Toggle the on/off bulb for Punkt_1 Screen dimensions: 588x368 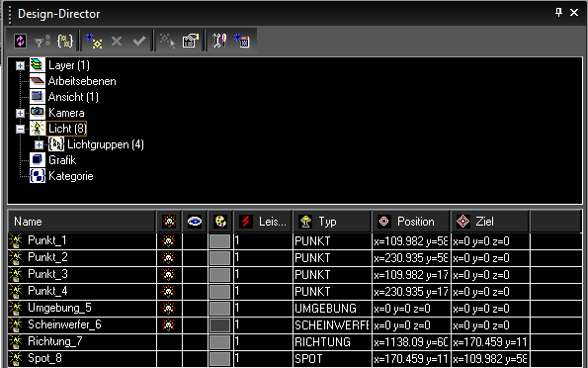(x=169, y=240)
